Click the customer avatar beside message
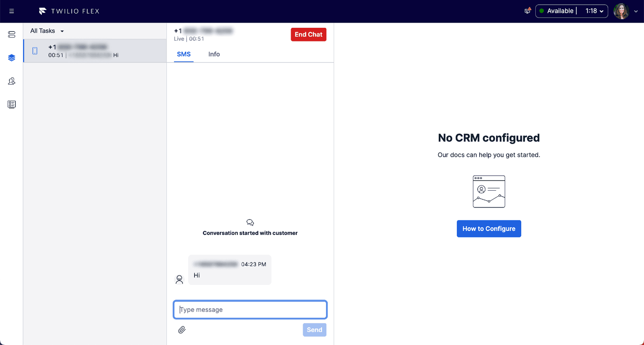 point(180,279)
